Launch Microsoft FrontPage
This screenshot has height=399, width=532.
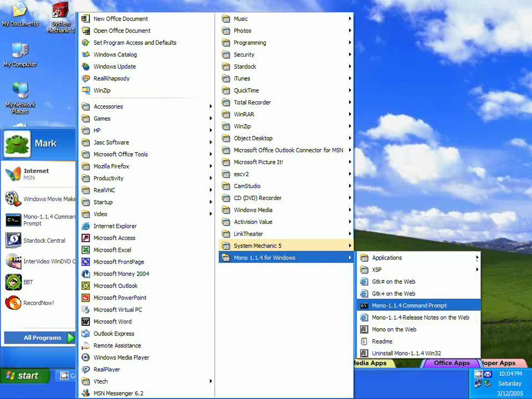(146, 262)
